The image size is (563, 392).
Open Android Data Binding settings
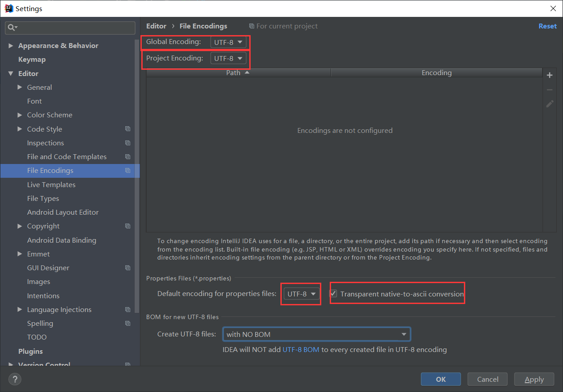62,240
